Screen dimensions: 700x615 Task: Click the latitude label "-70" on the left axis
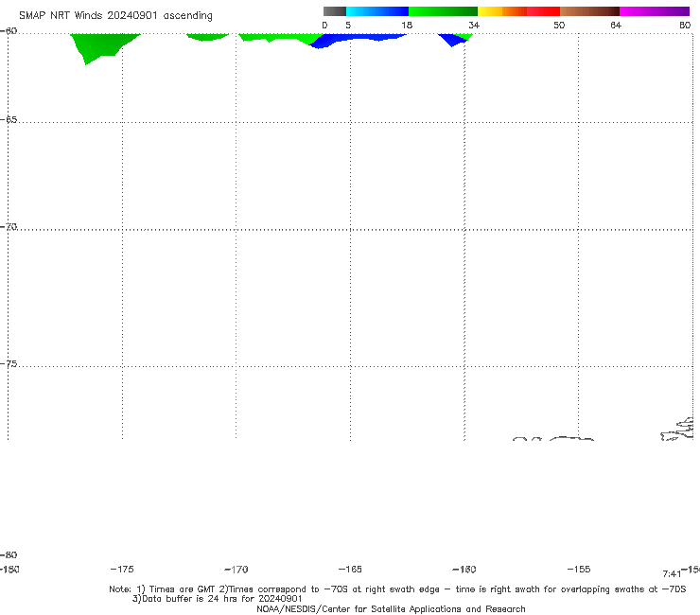click(x=9, y=227)
